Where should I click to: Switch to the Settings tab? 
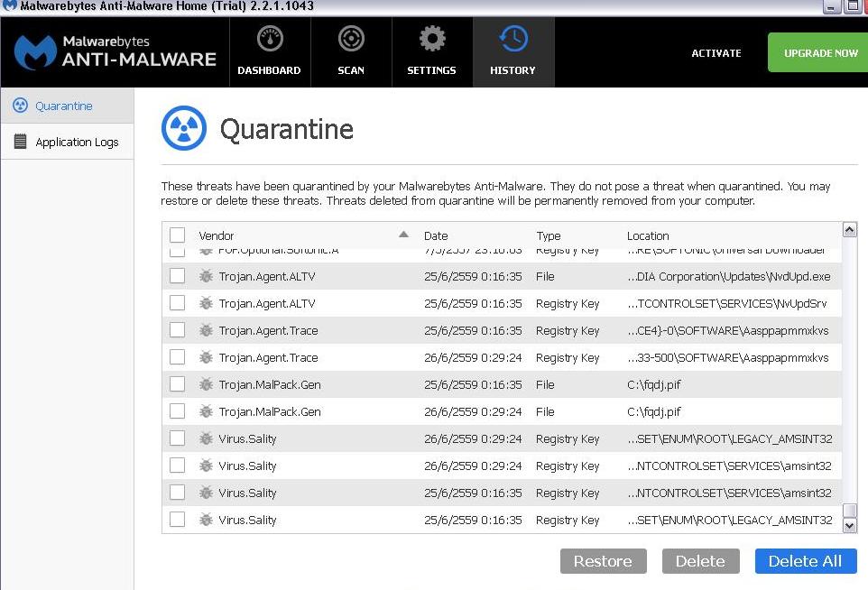pos(432,52)
